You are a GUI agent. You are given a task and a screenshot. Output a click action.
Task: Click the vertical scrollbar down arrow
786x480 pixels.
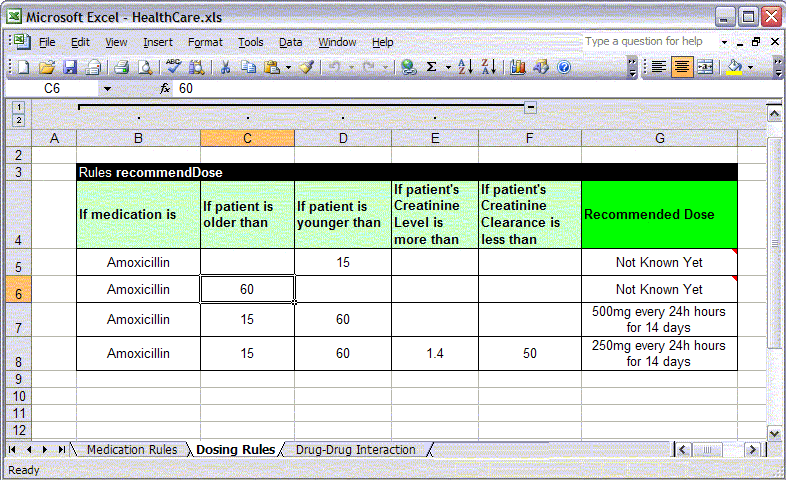click(x=774, y=433)
